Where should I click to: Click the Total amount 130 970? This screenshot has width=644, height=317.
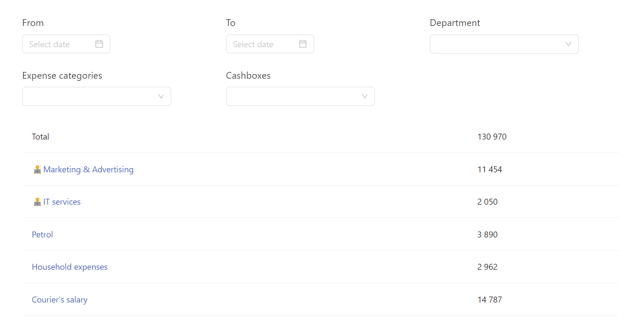pyautogui.click(x=492, y=137)
